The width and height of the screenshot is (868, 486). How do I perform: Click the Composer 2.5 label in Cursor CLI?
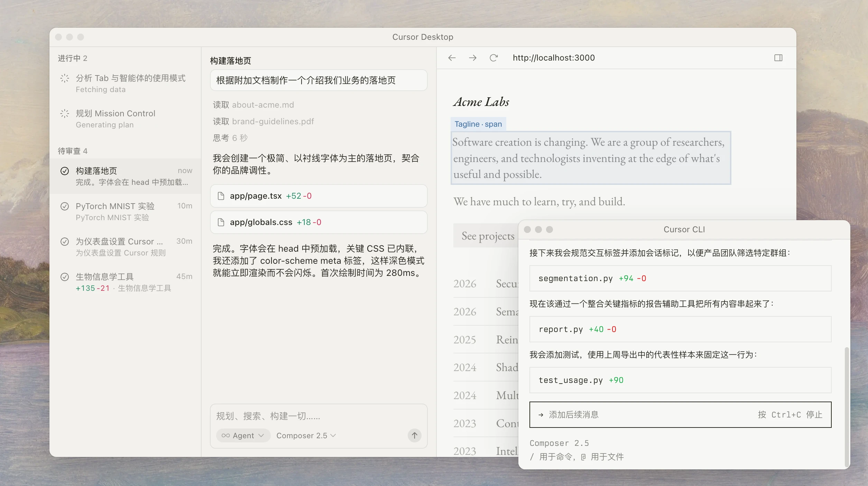pyautogui.click(x=559, y=443)
